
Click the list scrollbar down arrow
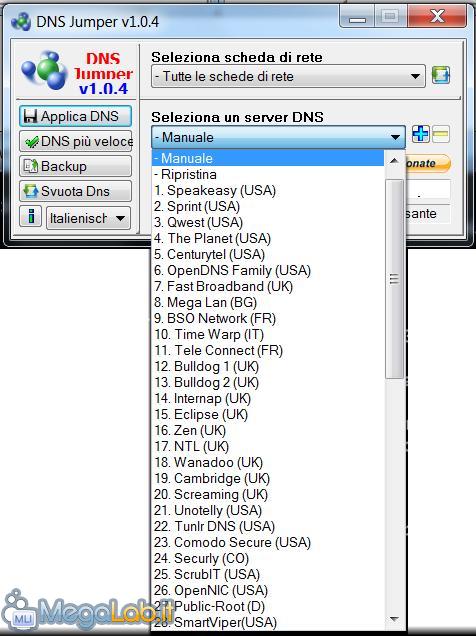click(395, 619)
